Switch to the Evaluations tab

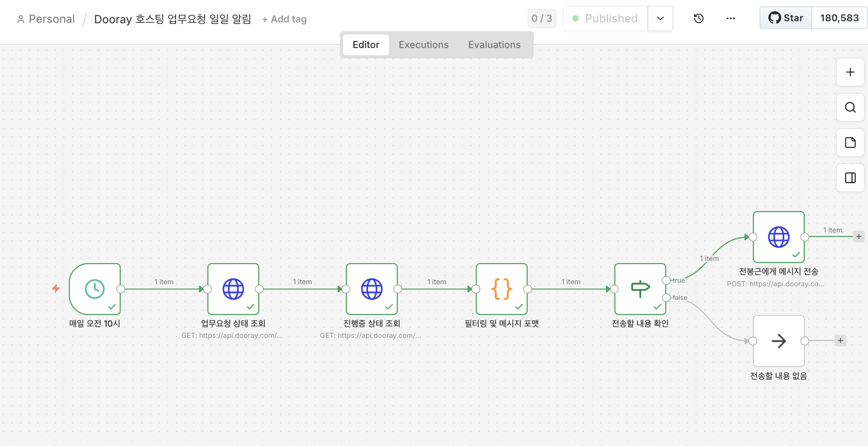click(494, 45)
